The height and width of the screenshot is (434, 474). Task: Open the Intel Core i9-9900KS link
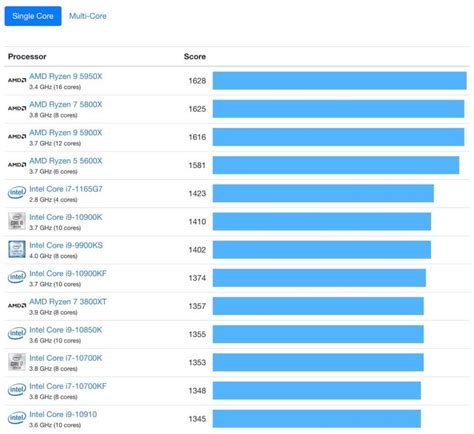coord(66,245)
